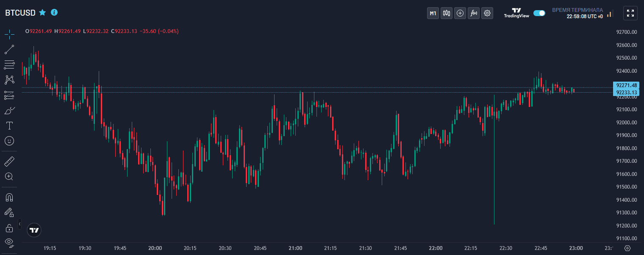Open the Fibonacci retracement tools
The width and height of the screenshot is (644, 255).
pyautogui.click(x=9, y=65)
